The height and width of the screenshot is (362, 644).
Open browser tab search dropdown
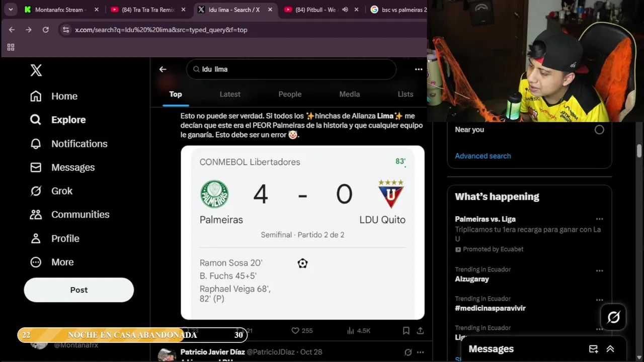click(x=11, y=10)
